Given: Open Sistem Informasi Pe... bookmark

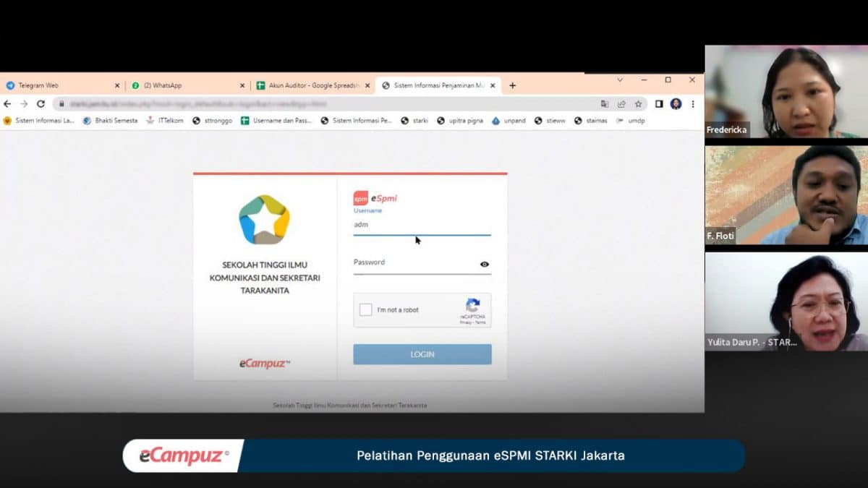Looking at the screenshot, I should coord(357,121).
